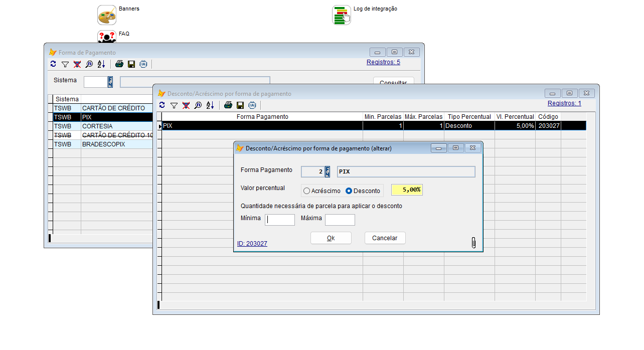The height and width of the screenshot is (350, 644).
Task: Click the Ok button
Action: click(331, 238)
